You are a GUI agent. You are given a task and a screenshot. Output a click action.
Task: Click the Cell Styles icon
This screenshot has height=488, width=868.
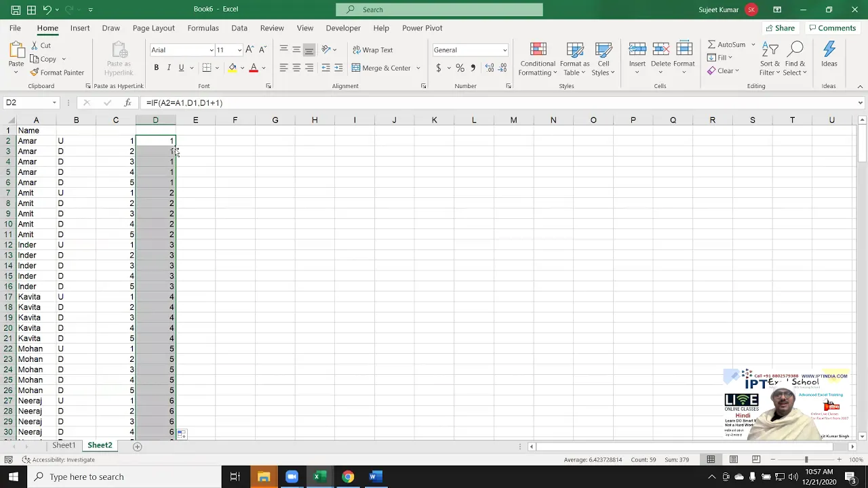point(604,49)
